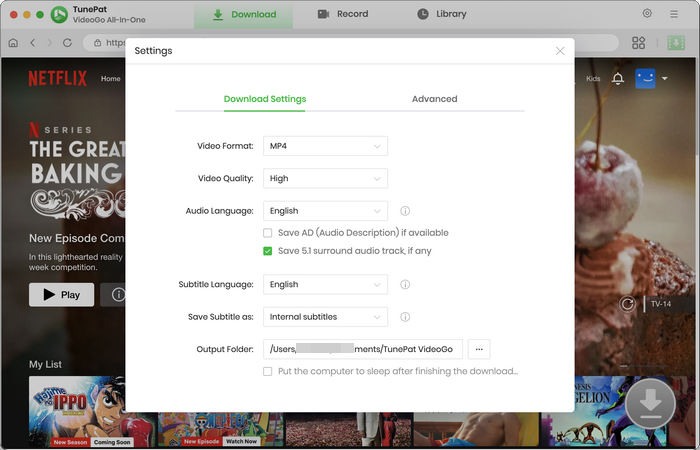The width and height of the screenshot is (700, 450).
Task: Switch to the Download tab
Action: (x=243, y=14)
